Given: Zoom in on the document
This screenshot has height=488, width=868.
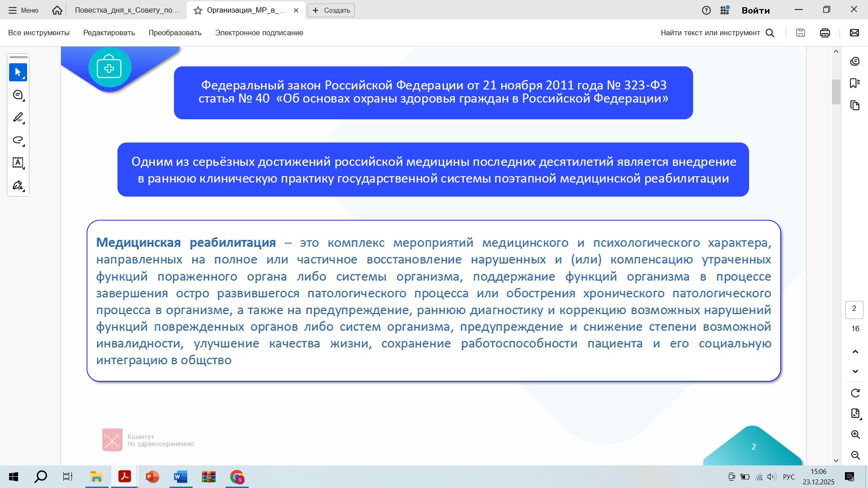Looking at the screenshot, I should pyautogui.click(x=855, y=434).
